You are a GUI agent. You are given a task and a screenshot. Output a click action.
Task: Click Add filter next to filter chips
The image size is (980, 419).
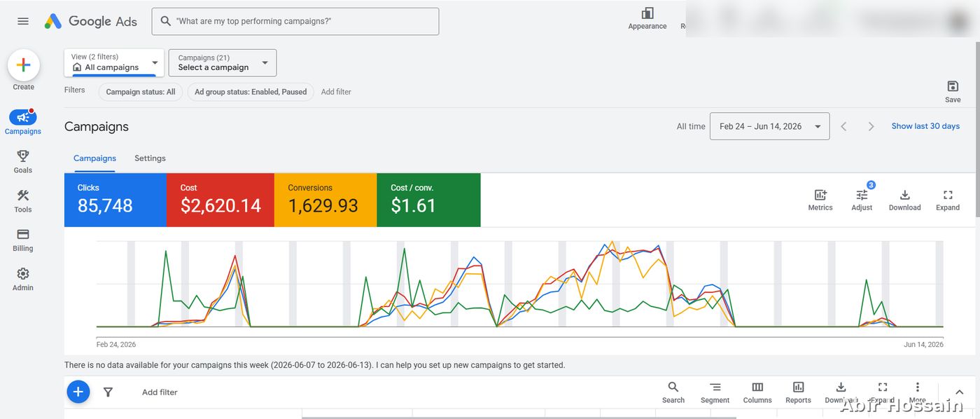[x=336, y=92]
